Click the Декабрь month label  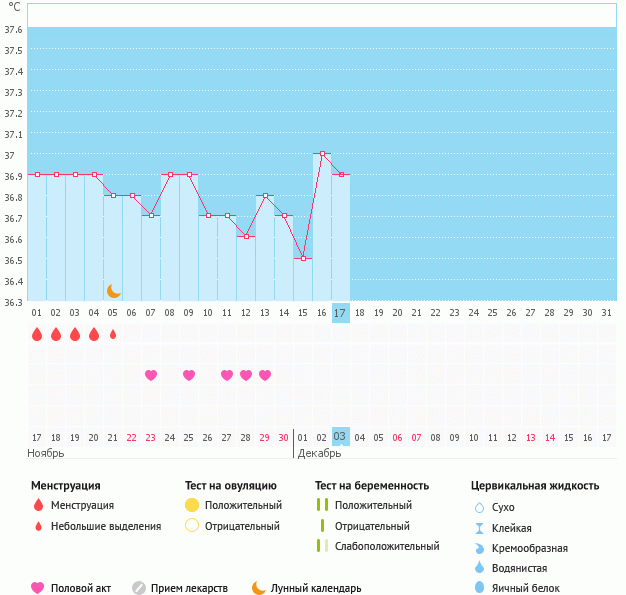[x=319, y=453]
